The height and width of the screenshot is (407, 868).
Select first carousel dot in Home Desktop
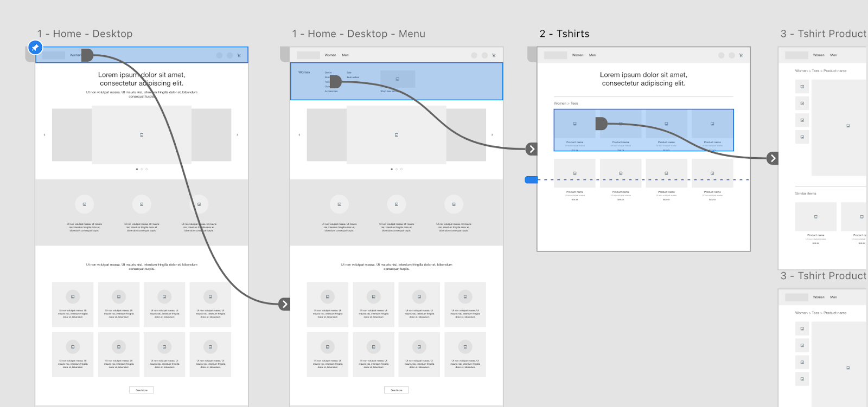coord(137,169)
